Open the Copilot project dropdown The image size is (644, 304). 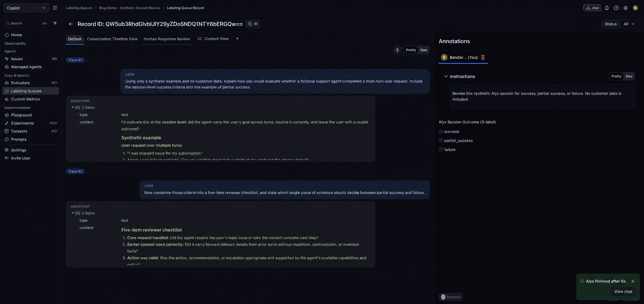[x=26, y=8]
